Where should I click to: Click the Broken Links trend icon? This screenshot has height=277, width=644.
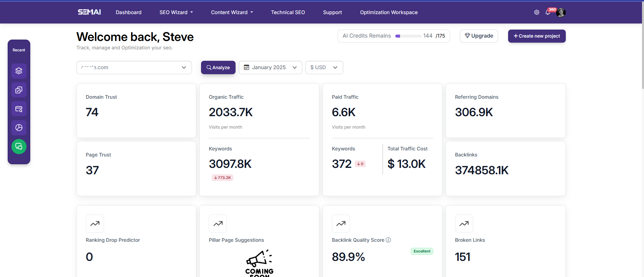tap(464, 224)
